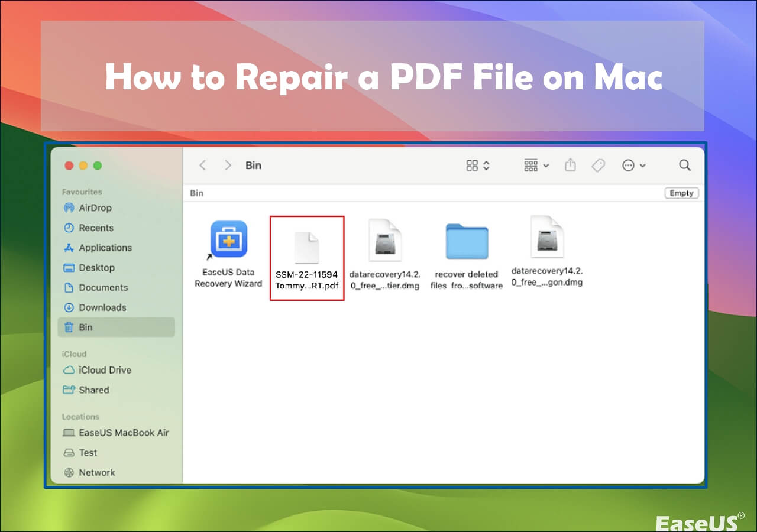Select Bin in the sidebar

point(117,327)
